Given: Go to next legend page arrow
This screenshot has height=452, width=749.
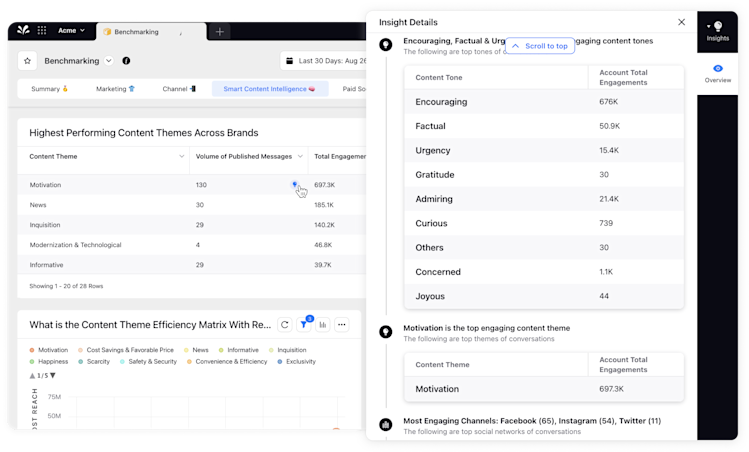Looking at the screenshot, I should point(53,376).
